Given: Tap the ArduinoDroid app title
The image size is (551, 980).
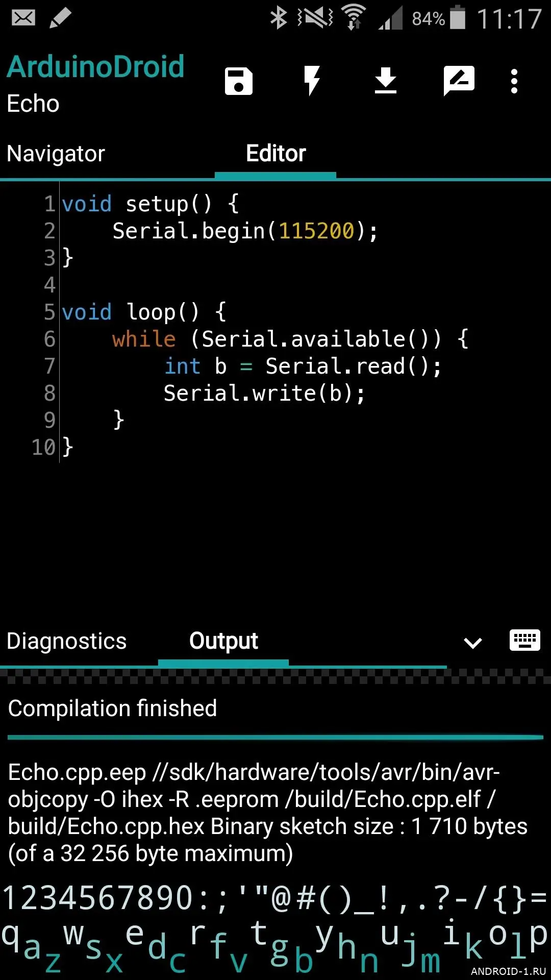Looking at the screenshot, I should (x=95, y=67).
